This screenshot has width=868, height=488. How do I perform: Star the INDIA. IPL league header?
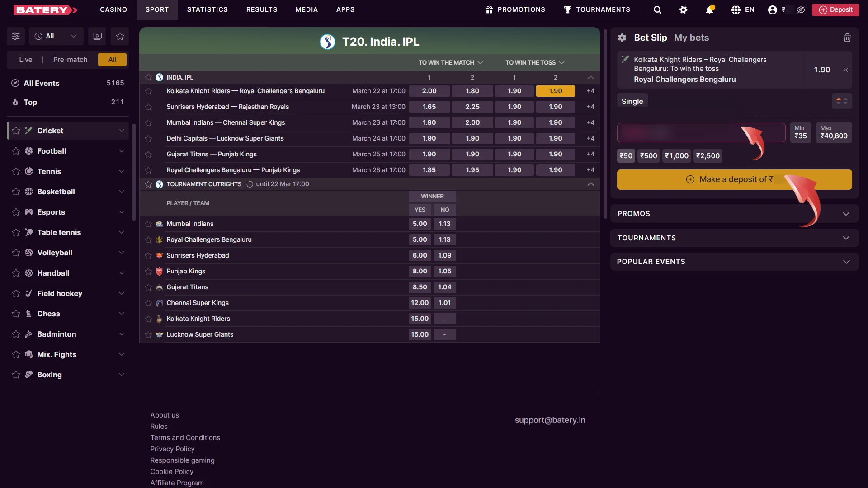[x=148, y=77]
